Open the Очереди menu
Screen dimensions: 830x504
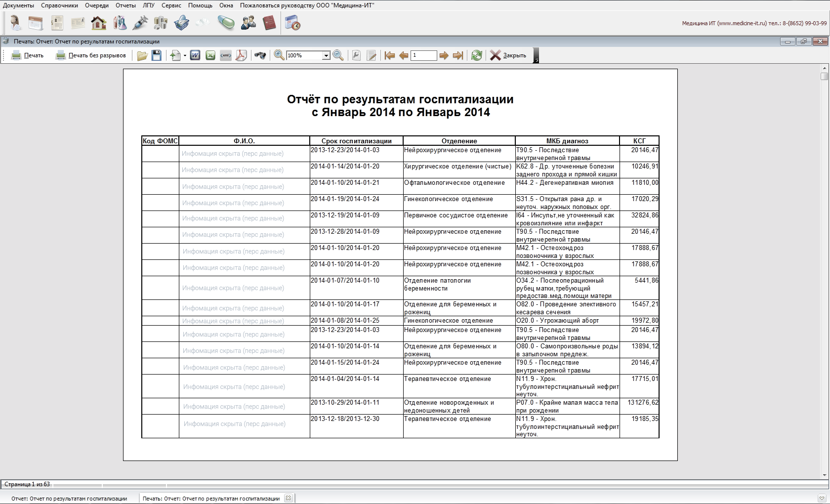coord(97,5)
